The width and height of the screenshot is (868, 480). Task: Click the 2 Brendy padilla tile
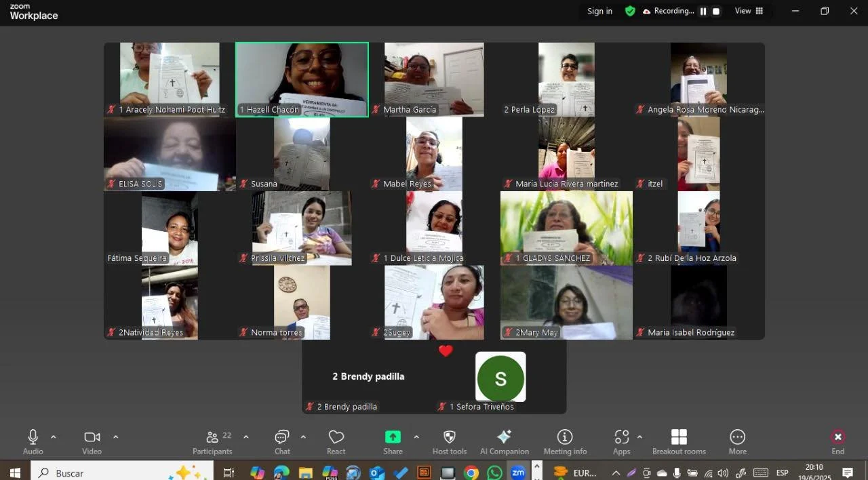368,376
